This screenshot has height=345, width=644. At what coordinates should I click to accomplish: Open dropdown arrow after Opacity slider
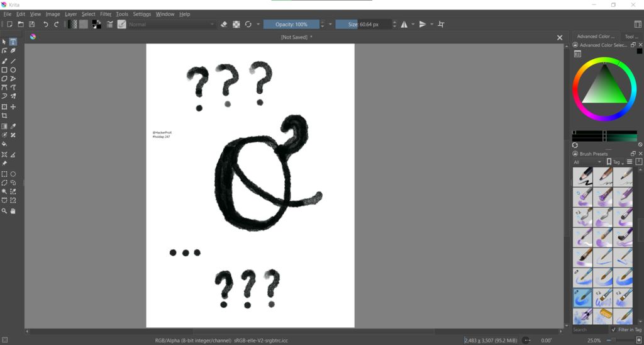click(330, 25)
